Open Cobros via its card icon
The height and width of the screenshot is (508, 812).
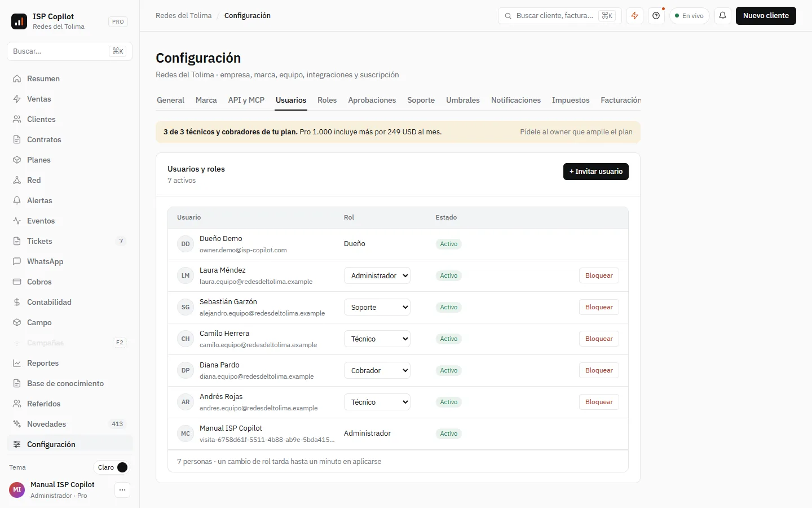tap(17, 282)
